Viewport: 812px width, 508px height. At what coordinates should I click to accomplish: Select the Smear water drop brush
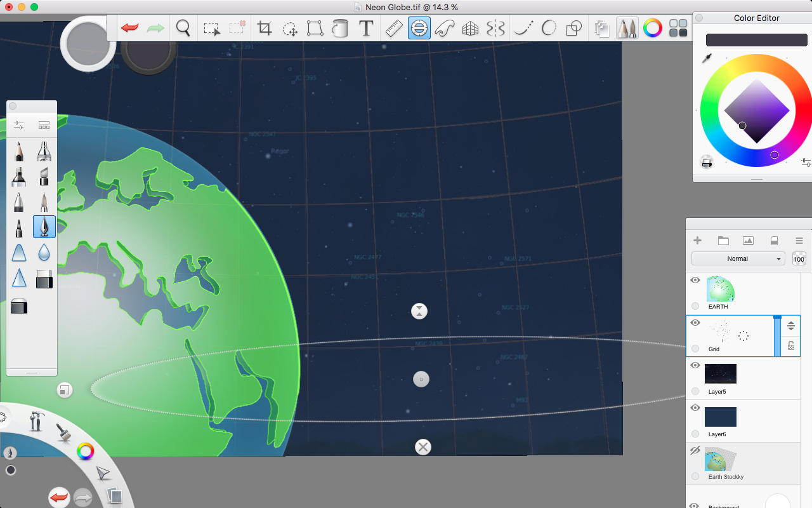44,253
